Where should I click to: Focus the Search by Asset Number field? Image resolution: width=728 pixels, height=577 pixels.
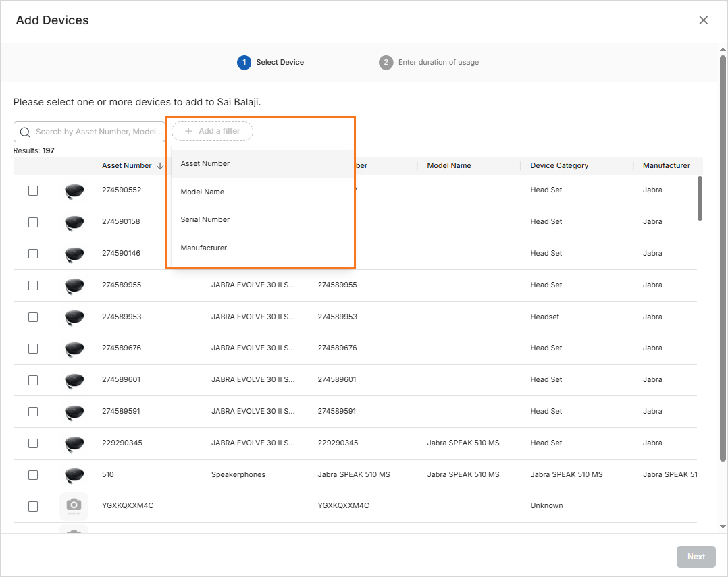98,132
